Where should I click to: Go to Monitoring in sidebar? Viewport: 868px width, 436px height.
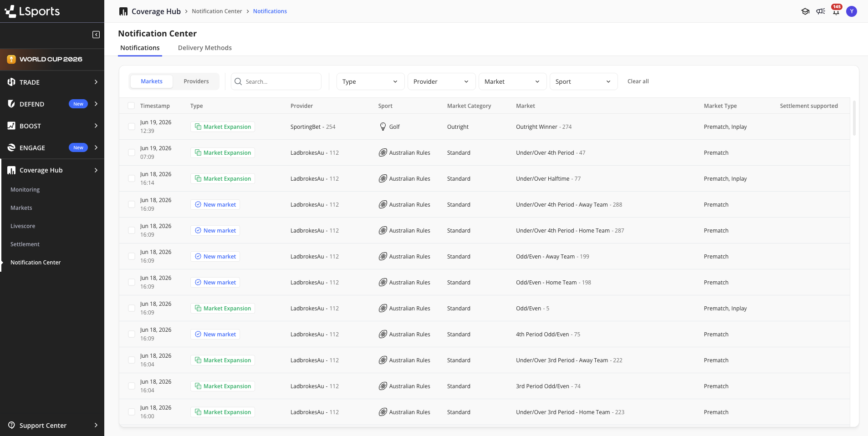(x=25, y=190)
